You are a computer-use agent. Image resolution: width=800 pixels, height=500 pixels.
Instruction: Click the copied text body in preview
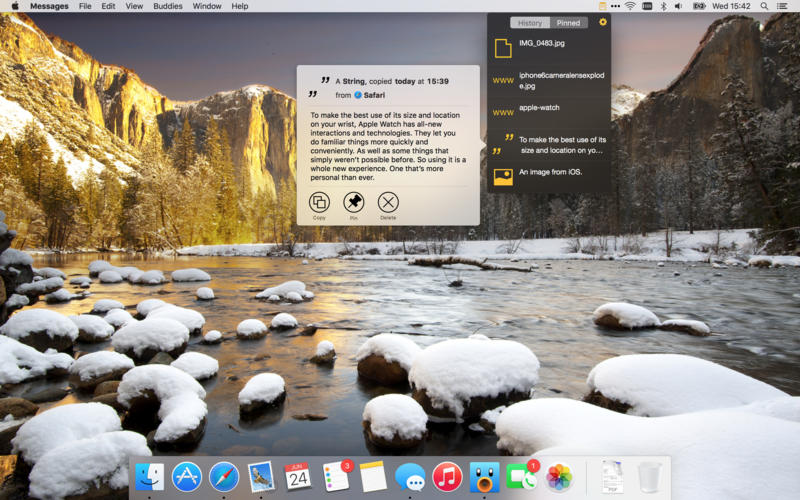pos(388,146)
